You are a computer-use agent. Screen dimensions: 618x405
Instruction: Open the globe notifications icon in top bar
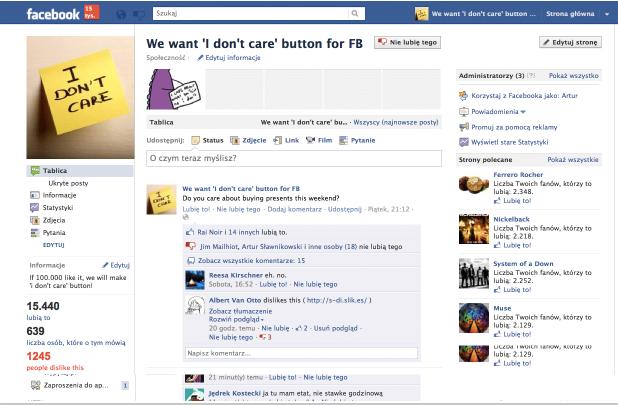coord(121,15)
